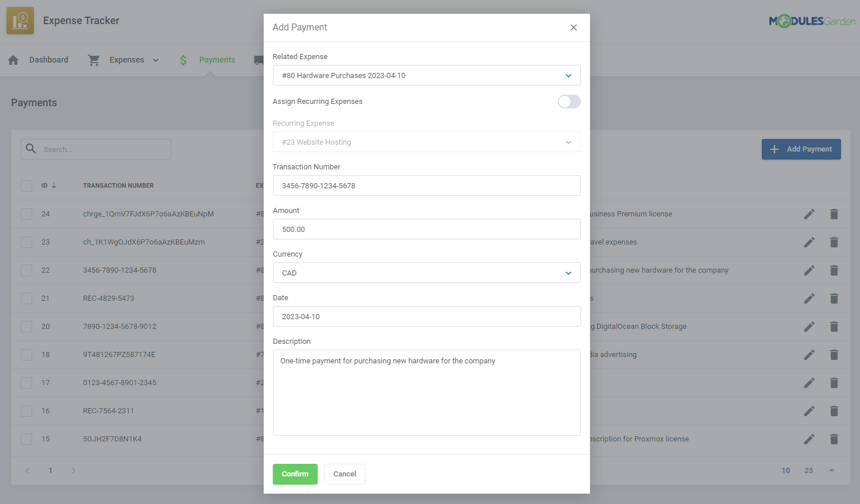Viewport: 860px width, 504px height.
Task: Navigate to the Dashboard menu item
Action: click(x=48, y=60)
